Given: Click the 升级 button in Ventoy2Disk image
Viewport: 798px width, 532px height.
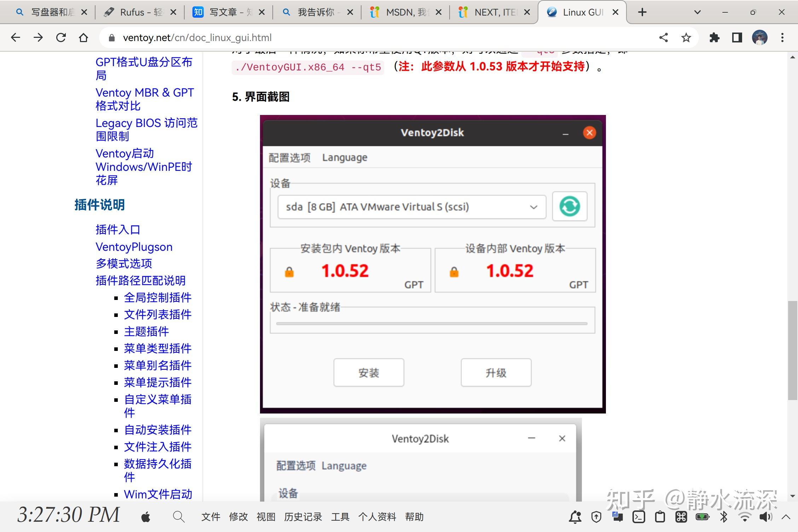Looking at the screenshot, I should (x=496, y=372).
